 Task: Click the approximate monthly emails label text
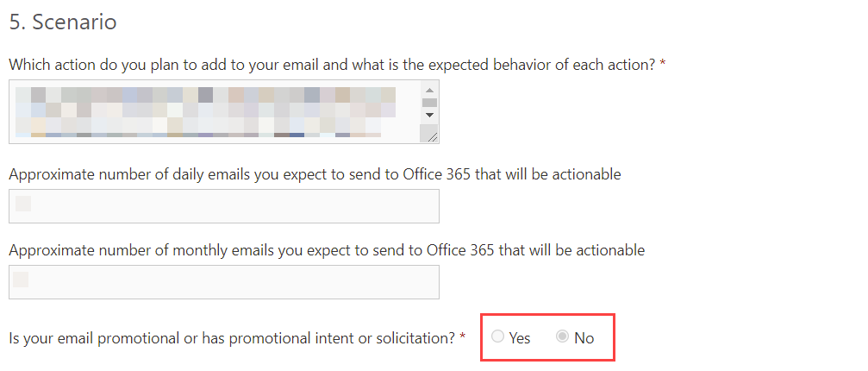pyautogui.click(x=327, y=250)
